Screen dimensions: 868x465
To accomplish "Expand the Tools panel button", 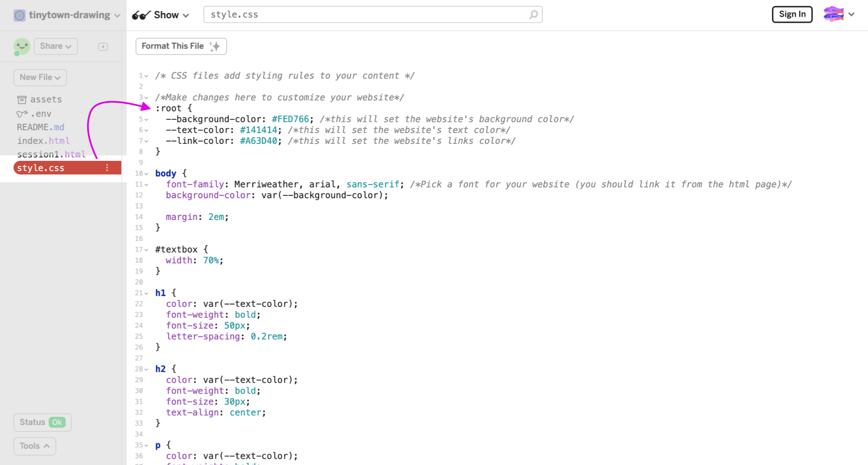I will [x=35, y=446].
